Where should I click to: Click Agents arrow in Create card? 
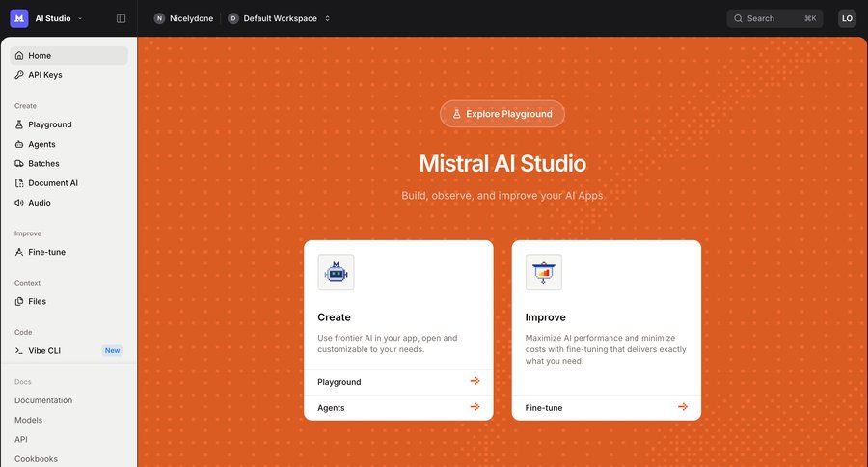pos(475,407)
